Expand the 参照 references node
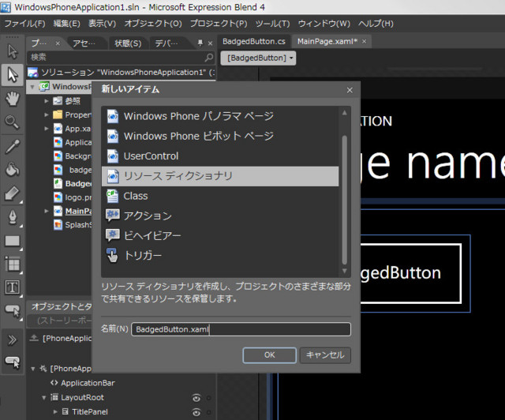Image resolution: width=505 pixels, height=420 pixels. coord(47,101)
